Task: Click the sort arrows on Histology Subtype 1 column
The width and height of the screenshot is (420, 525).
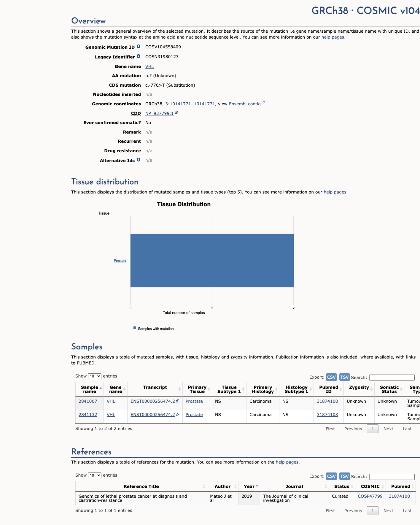Action: coord(311,389)
